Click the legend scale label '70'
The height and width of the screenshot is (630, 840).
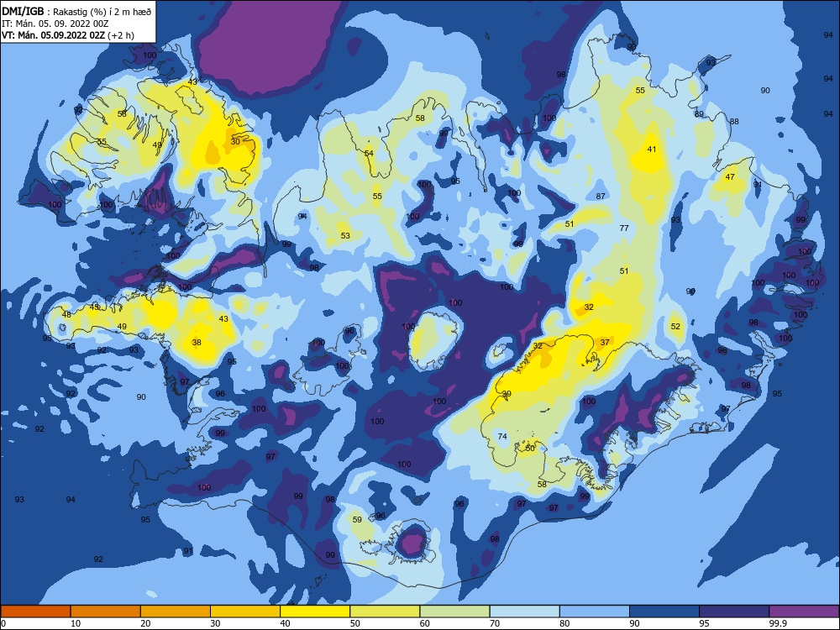[x=495, y=623]
